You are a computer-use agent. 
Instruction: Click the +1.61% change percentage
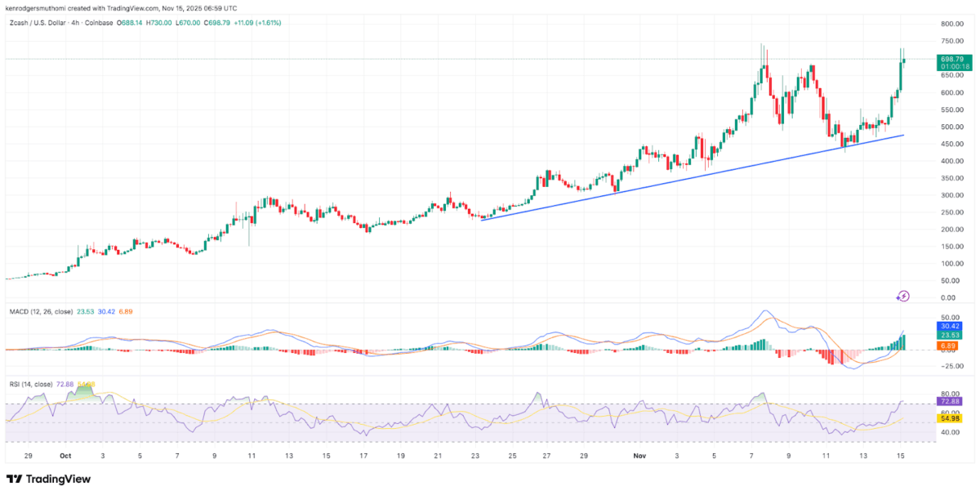click(x=269, y=24)
